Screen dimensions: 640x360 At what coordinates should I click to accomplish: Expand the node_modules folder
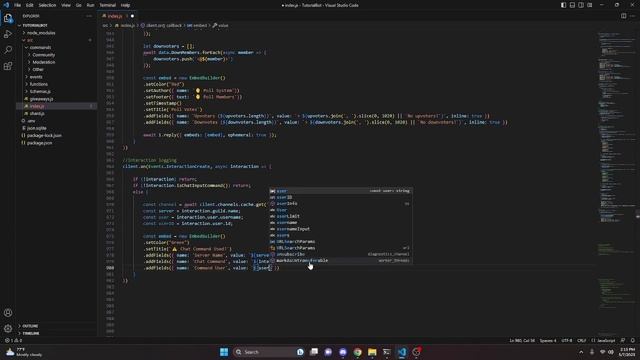pyautogui.click(x=41, y=33)
